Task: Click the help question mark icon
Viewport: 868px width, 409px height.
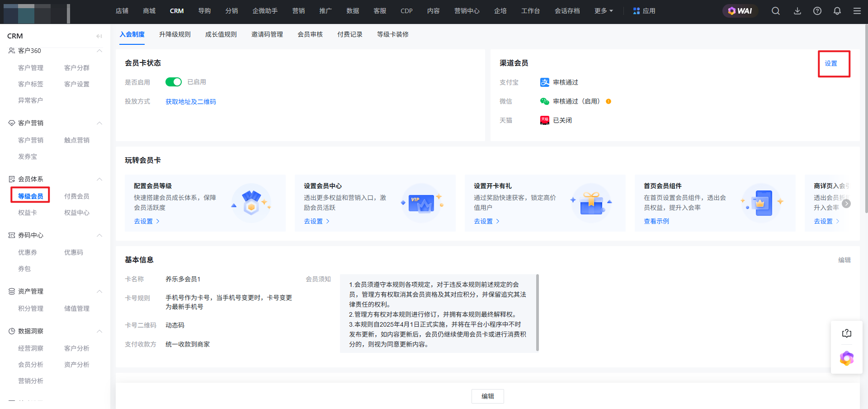Action: click(817, 11)
